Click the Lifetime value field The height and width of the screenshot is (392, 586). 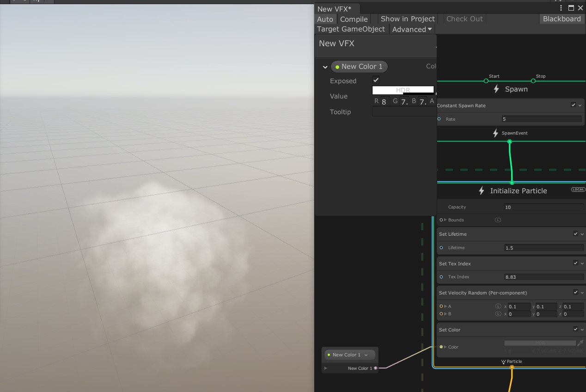[544, 248]
